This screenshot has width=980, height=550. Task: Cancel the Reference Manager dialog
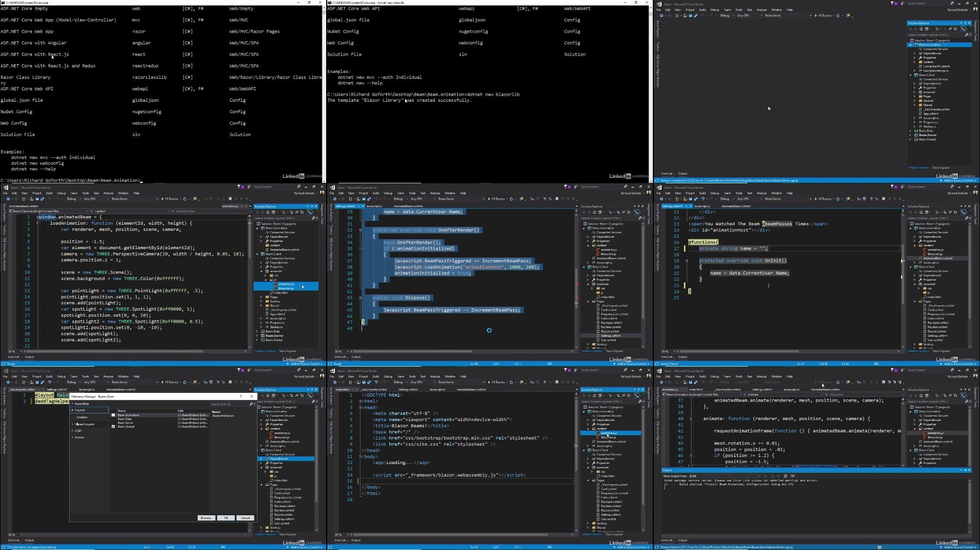(x=246, y=518)
